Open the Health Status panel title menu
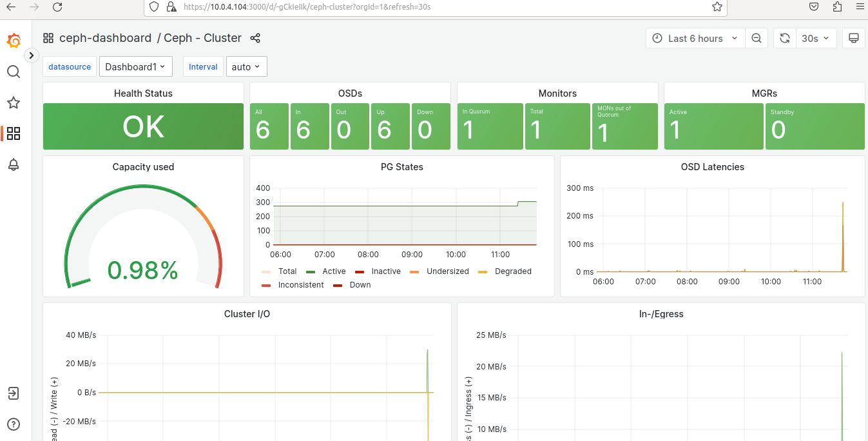Image resolution: width=868 pixels, height=441 pixels. [143, 93]
